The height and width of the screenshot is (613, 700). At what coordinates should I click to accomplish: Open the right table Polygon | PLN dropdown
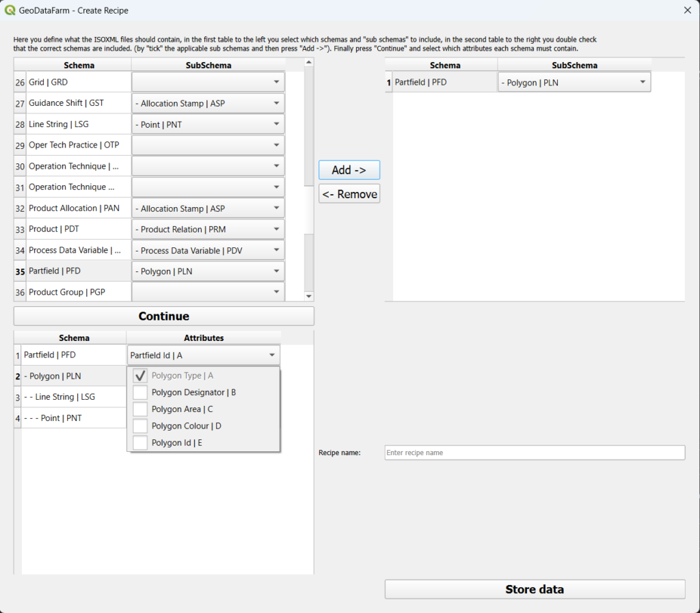tap(642, 83)
